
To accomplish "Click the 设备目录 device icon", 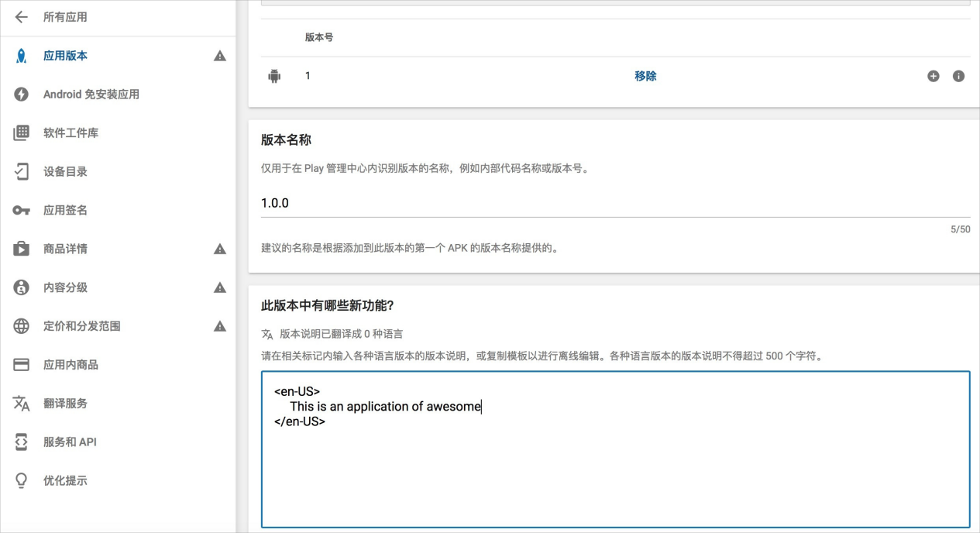I will pos(21,172).
